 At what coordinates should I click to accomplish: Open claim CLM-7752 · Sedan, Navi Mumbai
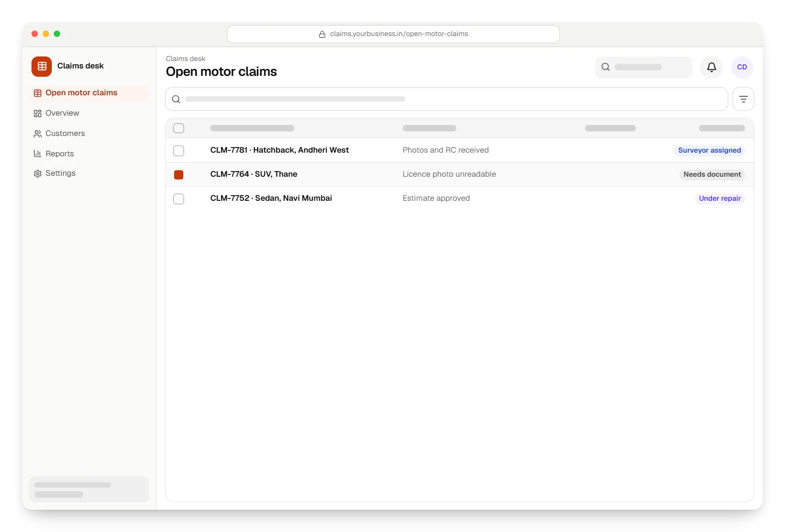271,198
